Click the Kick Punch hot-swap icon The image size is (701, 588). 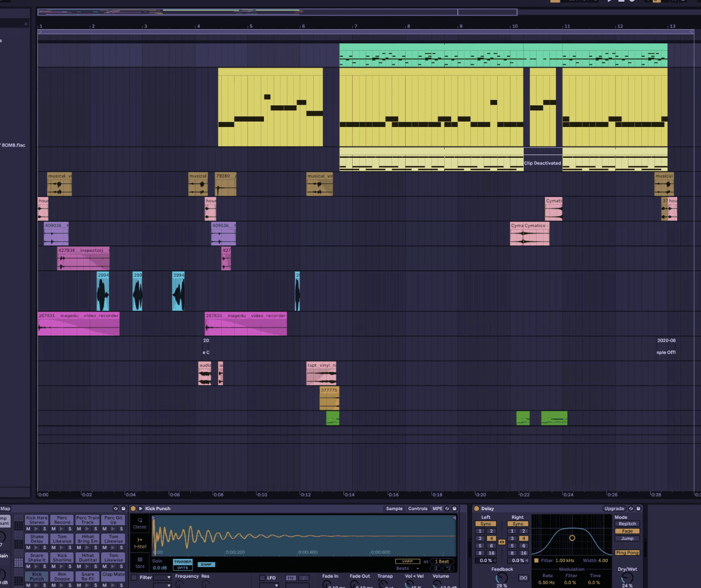click(x=447, y=509)
